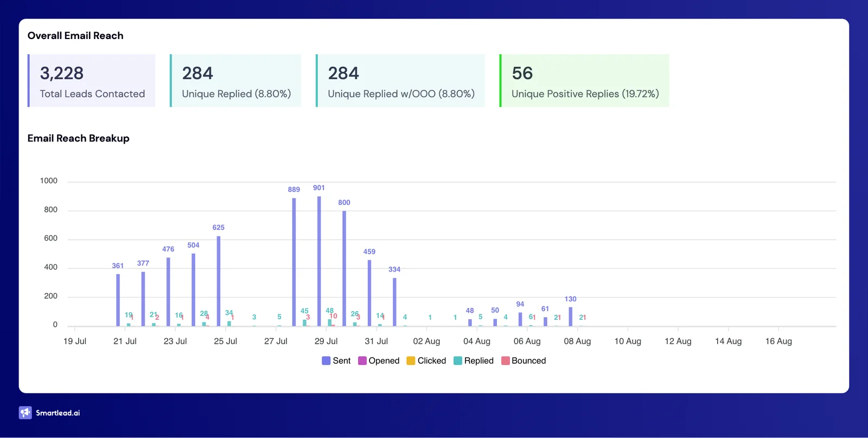Screen dimensions: 868x438
Task: Click the 29 Jul axis label
Action: coord(326,341)
